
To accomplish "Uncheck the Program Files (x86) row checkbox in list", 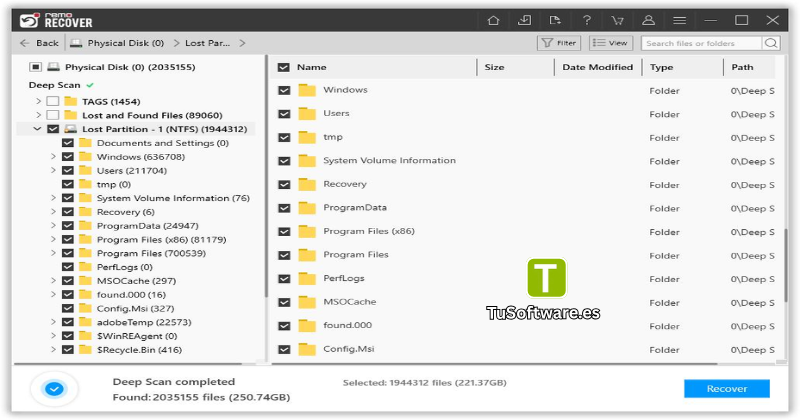I will pyautogui.click(x=284, y=232).
